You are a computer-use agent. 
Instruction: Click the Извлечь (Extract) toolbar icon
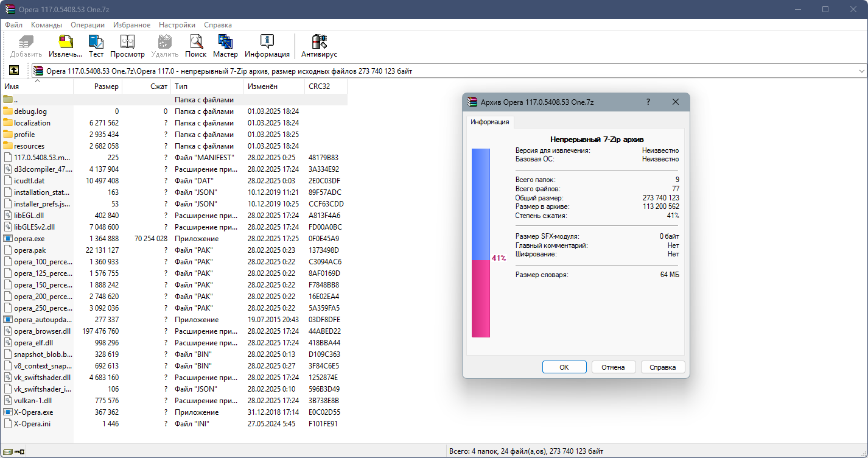click(x=65, y=46)
